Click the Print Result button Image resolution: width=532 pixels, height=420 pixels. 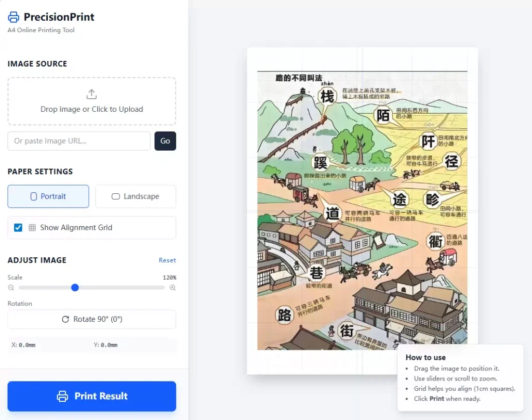[x=91, y=396]
